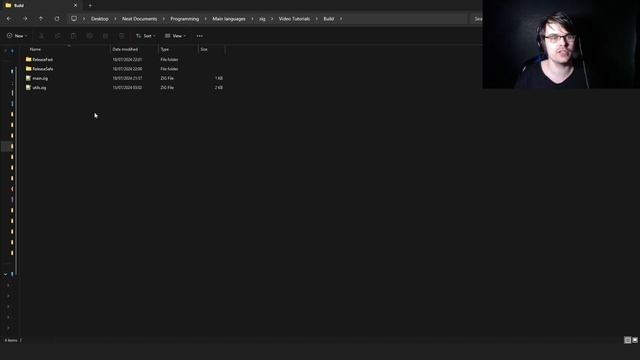Click date modified of ReleaseSafe row
The width and height of the screenshot is (640, 360).
pos(127,69)
